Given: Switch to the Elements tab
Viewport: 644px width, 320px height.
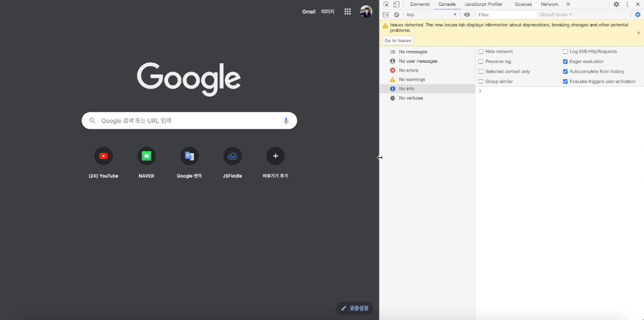Looking at the screenshot, I should point(420,5).
